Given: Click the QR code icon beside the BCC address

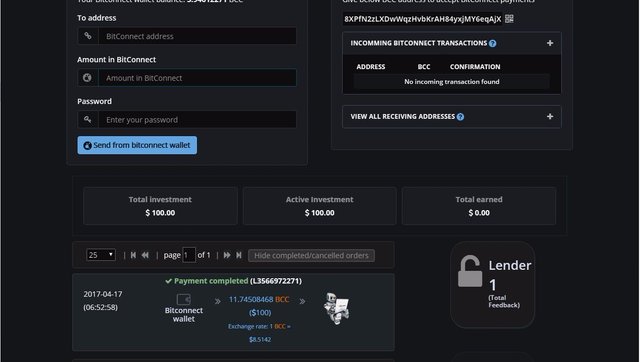Looking at the screenshot, I should click(x=509, y=19).
